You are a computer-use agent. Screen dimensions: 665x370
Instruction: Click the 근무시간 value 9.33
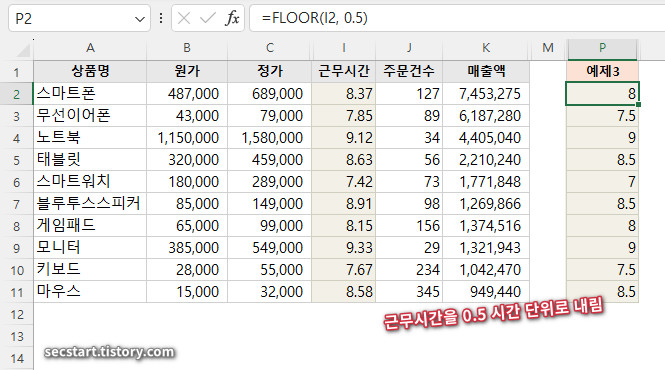click(x=344, y=248)
